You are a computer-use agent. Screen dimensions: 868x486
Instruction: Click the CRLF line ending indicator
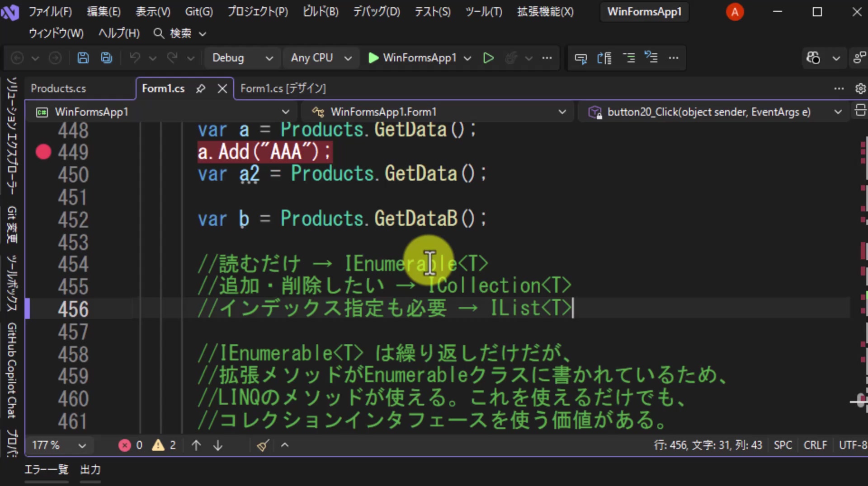pyautogui.click(x=815, y=445)
